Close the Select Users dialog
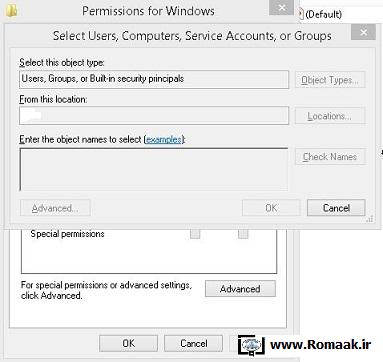Screen dimensions: 383x362 click(x=363, y=32)
